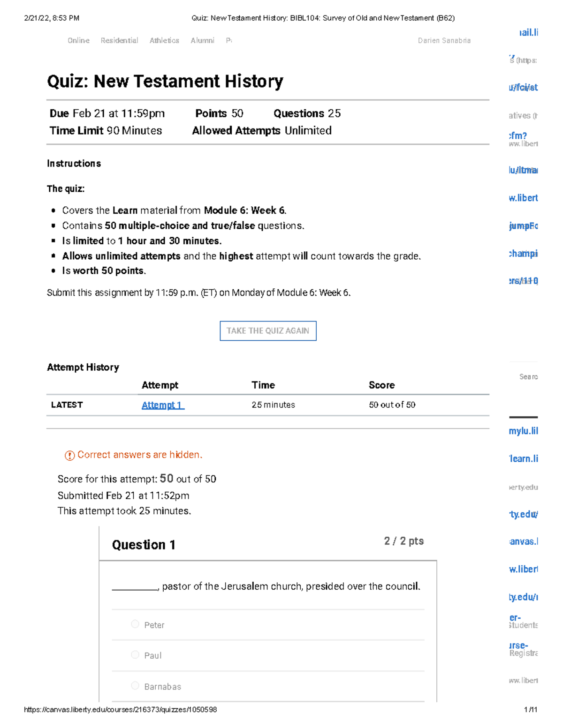The width and height of the screenshot is (563, 728).
Task: Open the Alumni menu item
Action: [x=202, y=41]
